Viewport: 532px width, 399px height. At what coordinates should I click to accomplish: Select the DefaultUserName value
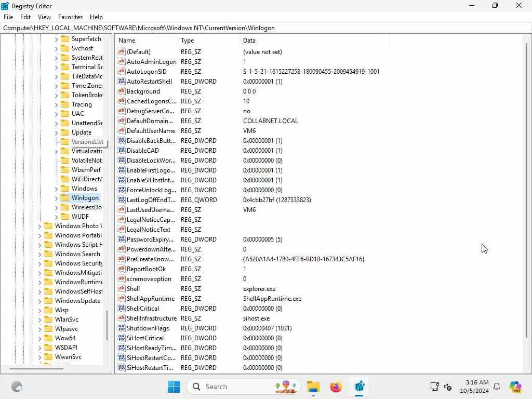tap(151, 130)
